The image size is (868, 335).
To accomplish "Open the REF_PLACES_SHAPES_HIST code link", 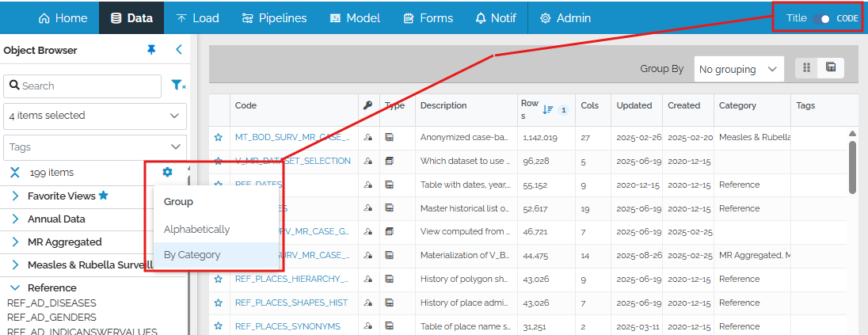I will click(291, 303).
